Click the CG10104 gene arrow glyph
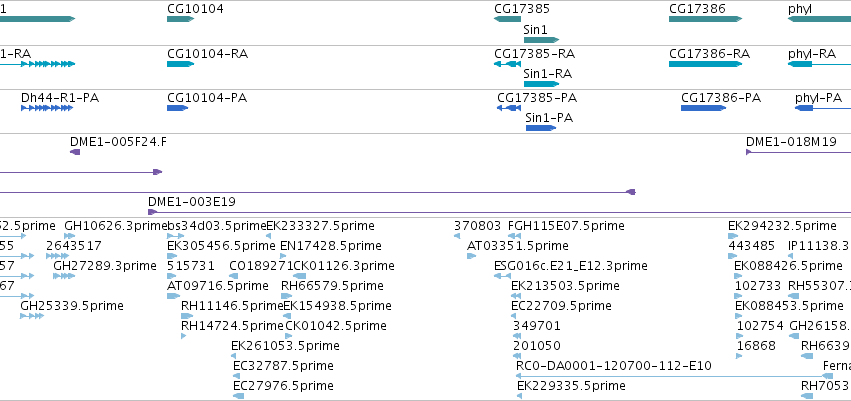Image resolution: width=851 pixels, height=401 pixels. tap(180, 19)
